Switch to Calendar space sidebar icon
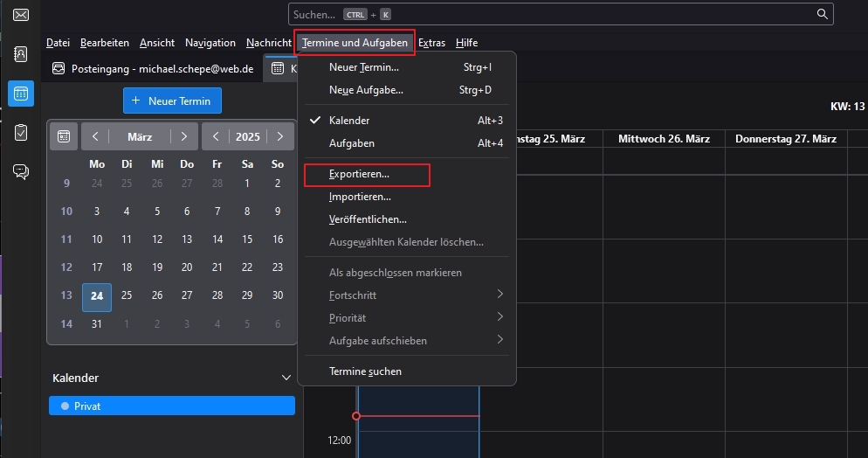The width and height of the screenshot is (868, 458). point(21,94)
